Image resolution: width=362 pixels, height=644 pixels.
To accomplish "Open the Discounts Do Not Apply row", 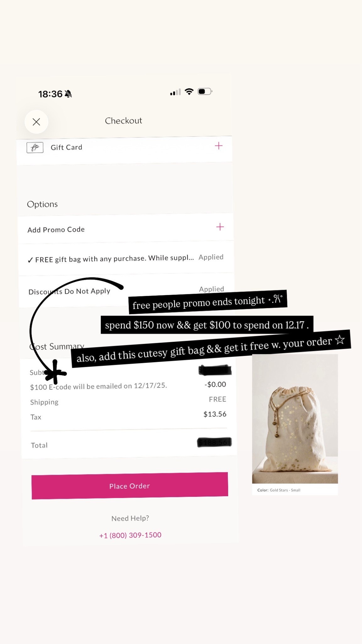I will [126, 291].
